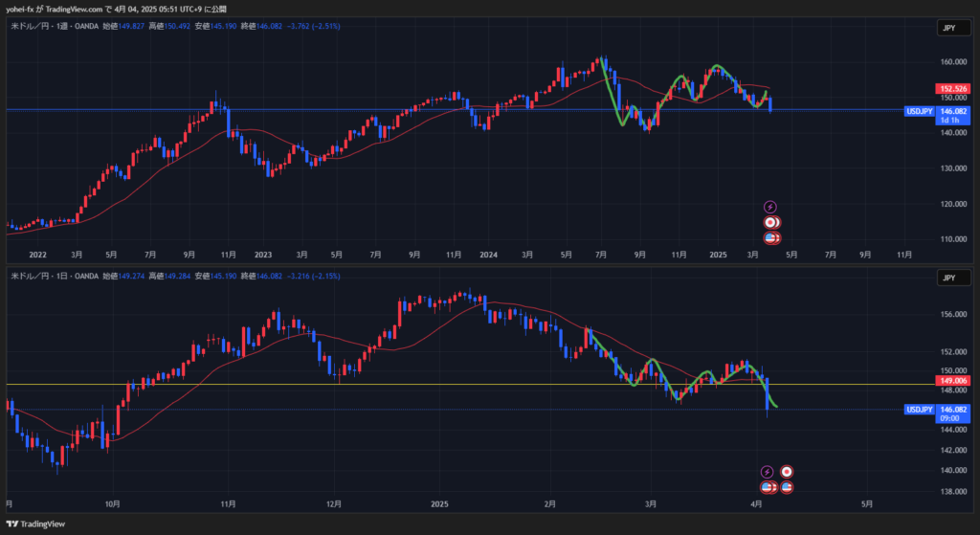
Task: Click the 2025 marker on daily time axis
Action: pyautogui.click(x=438, y=503)
